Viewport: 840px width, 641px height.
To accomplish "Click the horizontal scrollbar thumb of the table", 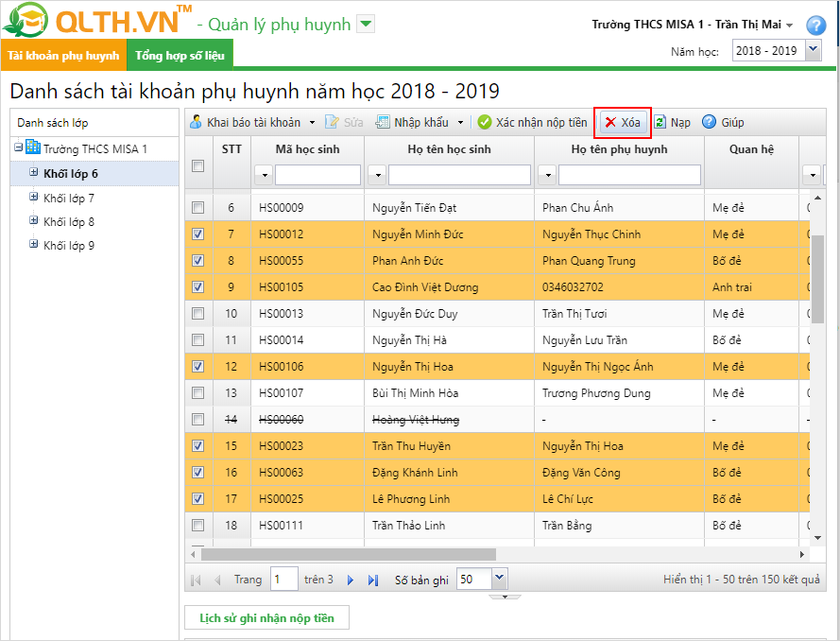I will (x=349, y=554).
